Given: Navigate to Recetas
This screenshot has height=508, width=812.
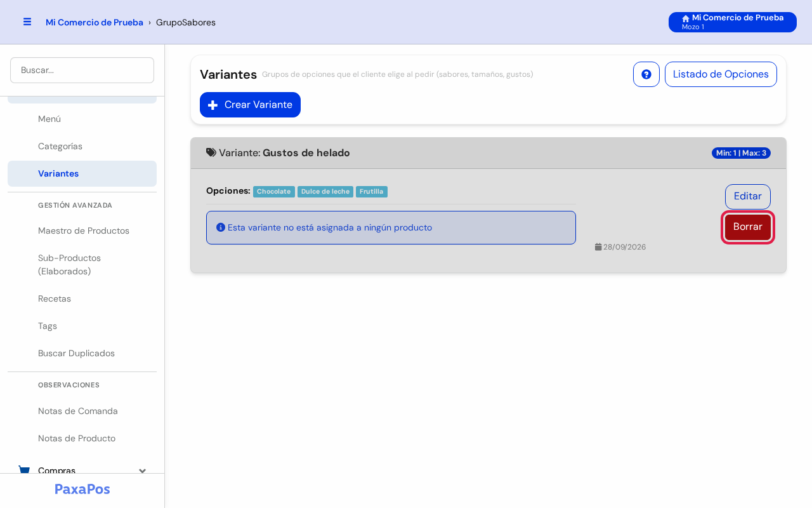Looking at the screenshot, I should pos(82,298).
